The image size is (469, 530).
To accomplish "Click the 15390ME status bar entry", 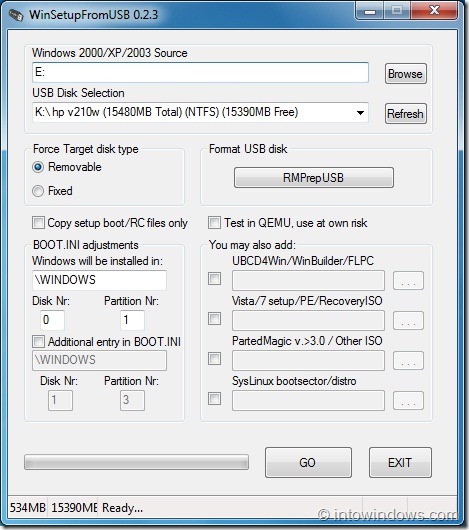I will coord(73,508).
